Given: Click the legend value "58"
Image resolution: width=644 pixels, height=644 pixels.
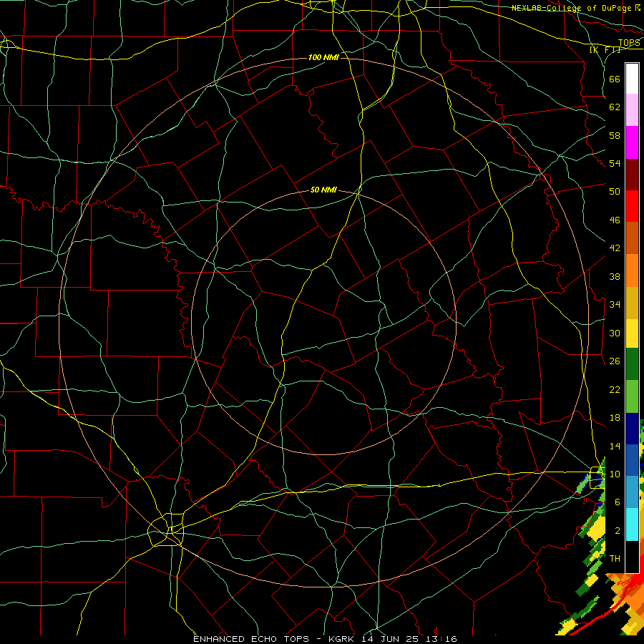Looking at the screenshot, I should pos(615,135).
